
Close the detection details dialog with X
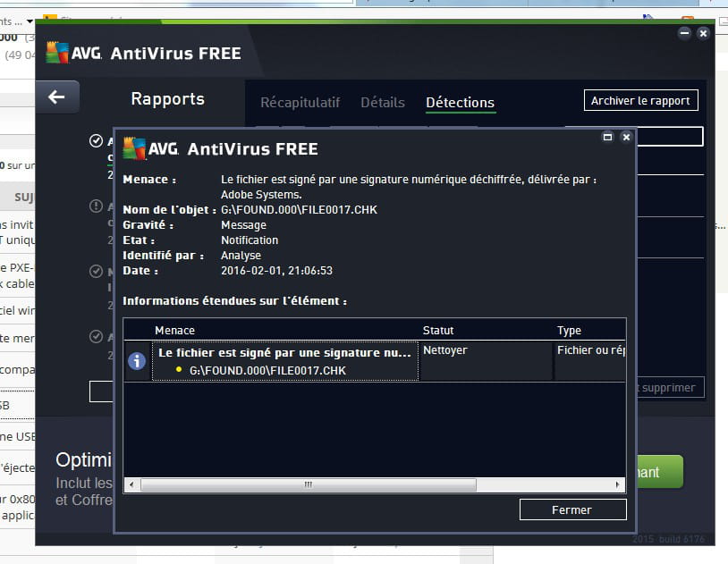[x=626, y=137]
